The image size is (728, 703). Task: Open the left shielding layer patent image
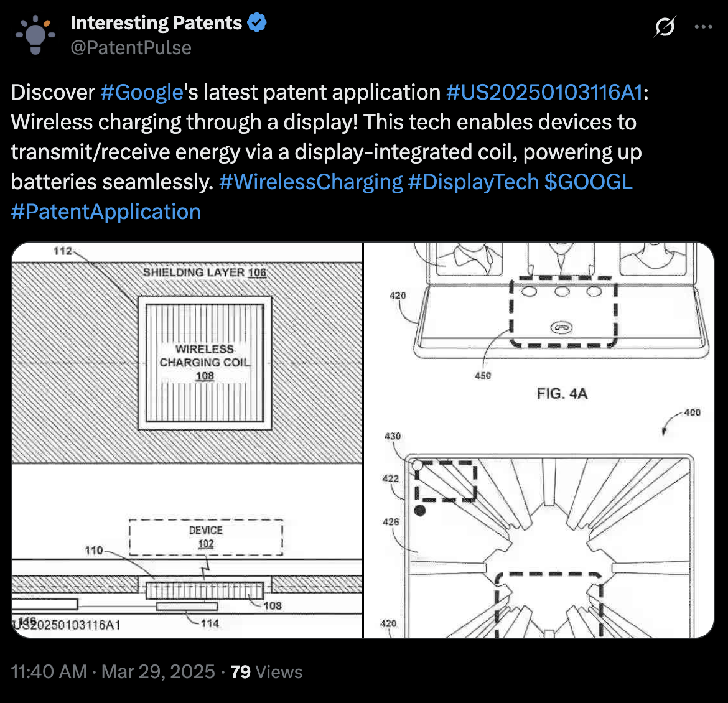pos(187,440)
